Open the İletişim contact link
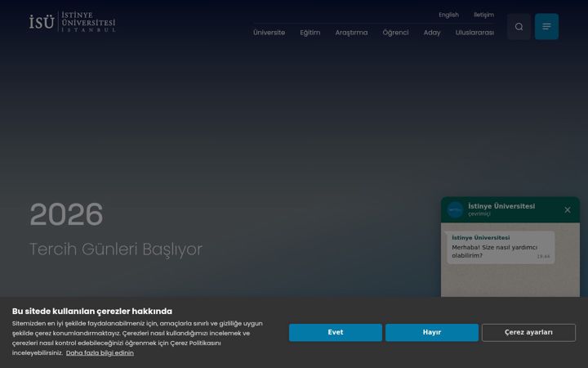Viewport: 588px width, 368px height. tap(483, 15)
